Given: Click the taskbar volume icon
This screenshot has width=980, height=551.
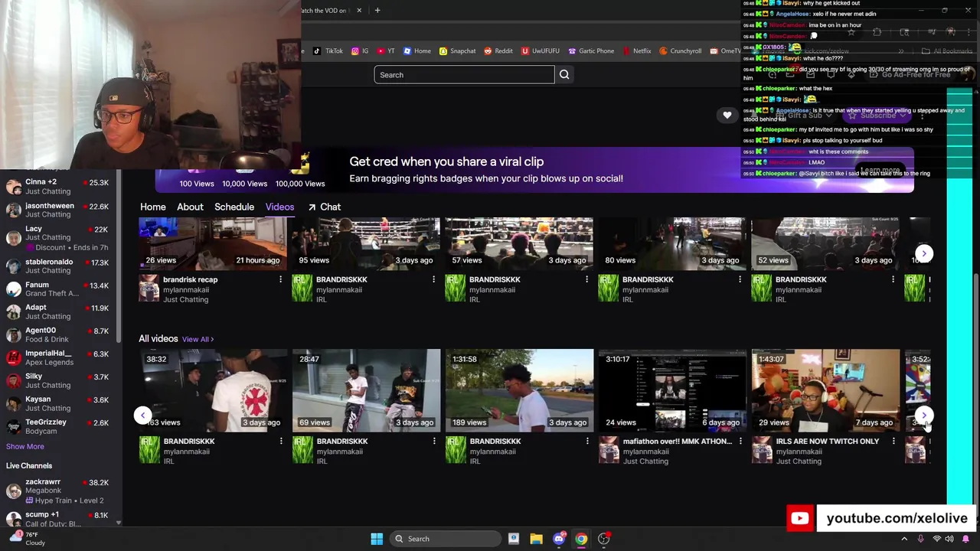Looking at the screenshot, I should point(951,539).
